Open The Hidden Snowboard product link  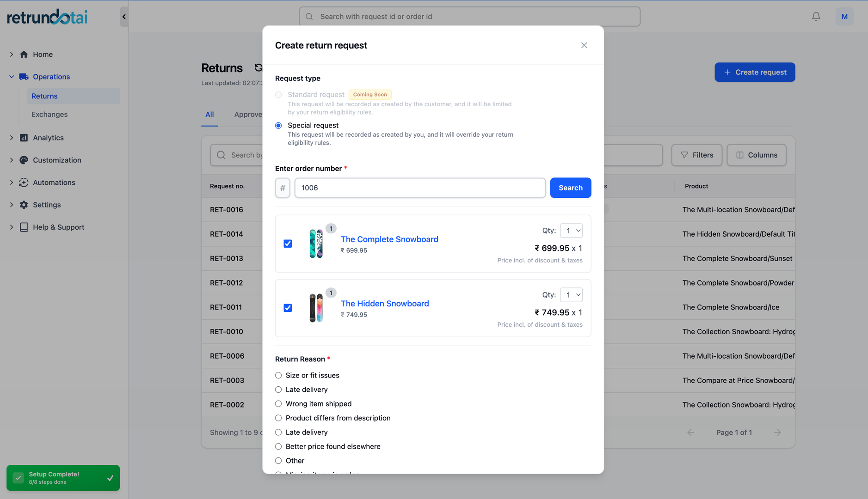coord(384,304)
